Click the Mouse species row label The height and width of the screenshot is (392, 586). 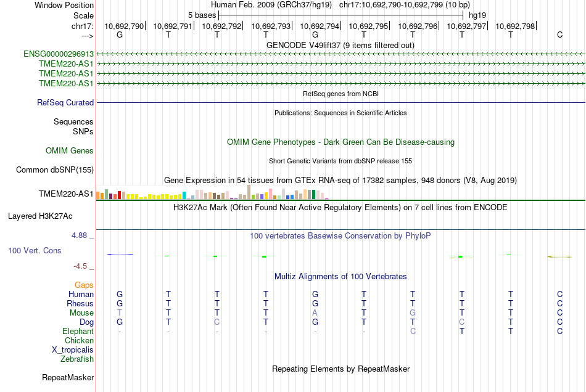(81, 313)
